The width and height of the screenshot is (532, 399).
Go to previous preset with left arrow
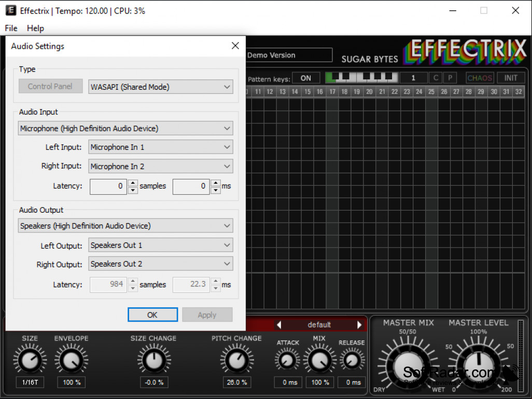pyautogui.click(x=279, y=325)
